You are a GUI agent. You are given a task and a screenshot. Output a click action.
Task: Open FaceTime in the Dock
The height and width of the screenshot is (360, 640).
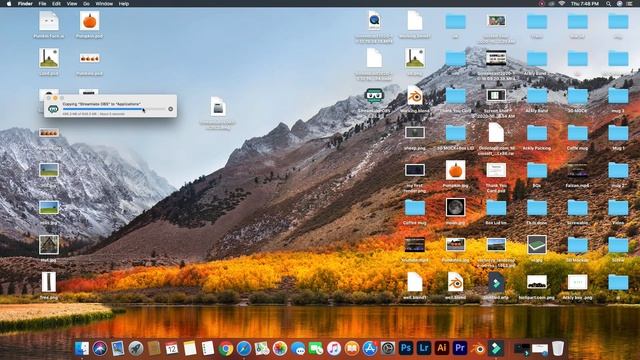316,349
